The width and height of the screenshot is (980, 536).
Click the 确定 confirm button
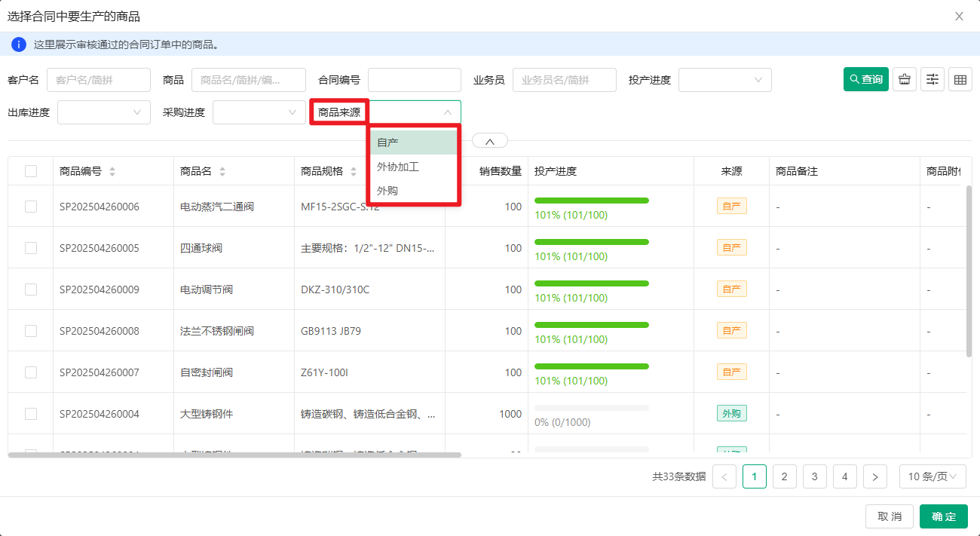coord(943,516)
